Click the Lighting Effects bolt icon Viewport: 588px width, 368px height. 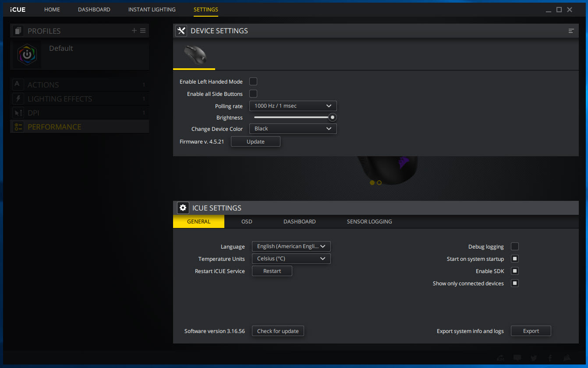18,98
